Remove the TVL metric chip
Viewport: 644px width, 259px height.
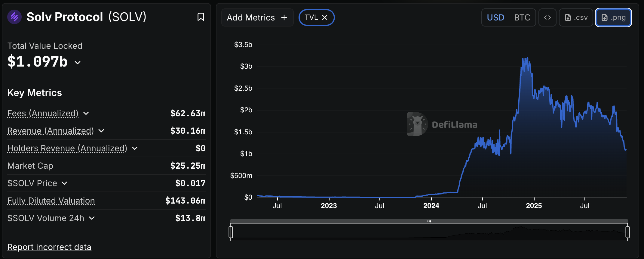coord(325,17)
